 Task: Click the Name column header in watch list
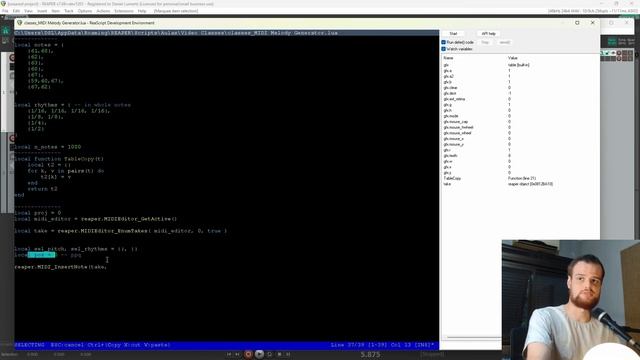[x=448, y=58]
